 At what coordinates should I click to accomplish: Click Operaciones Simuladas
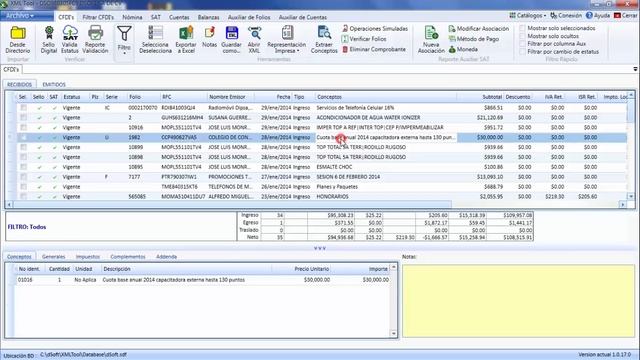point(375,29)
